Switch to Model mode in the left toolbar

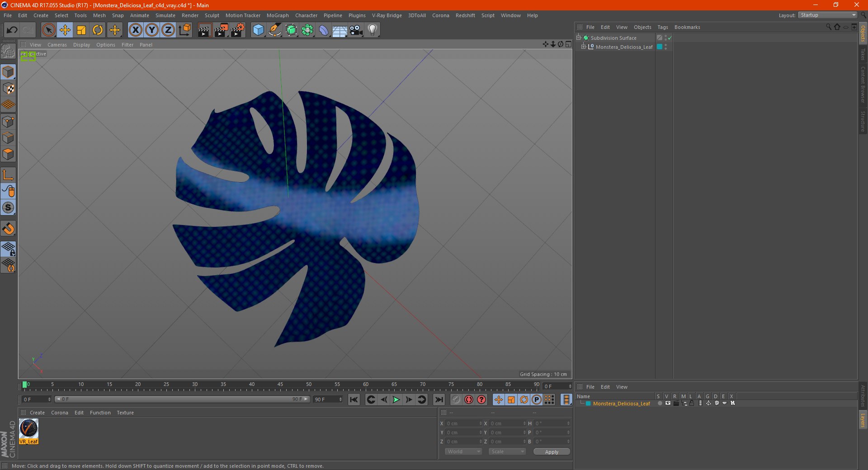9,72
